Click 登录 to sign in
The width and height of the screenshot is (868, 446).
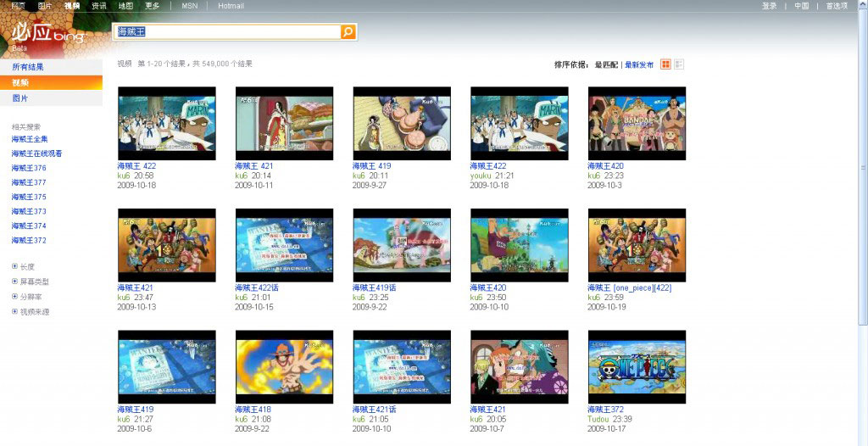tap(770, 6)
